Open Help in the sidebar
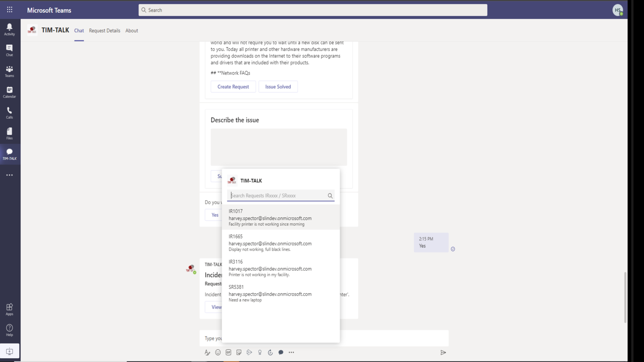The height and width of the screenshot is (362, 644). [x=9, y=330]
